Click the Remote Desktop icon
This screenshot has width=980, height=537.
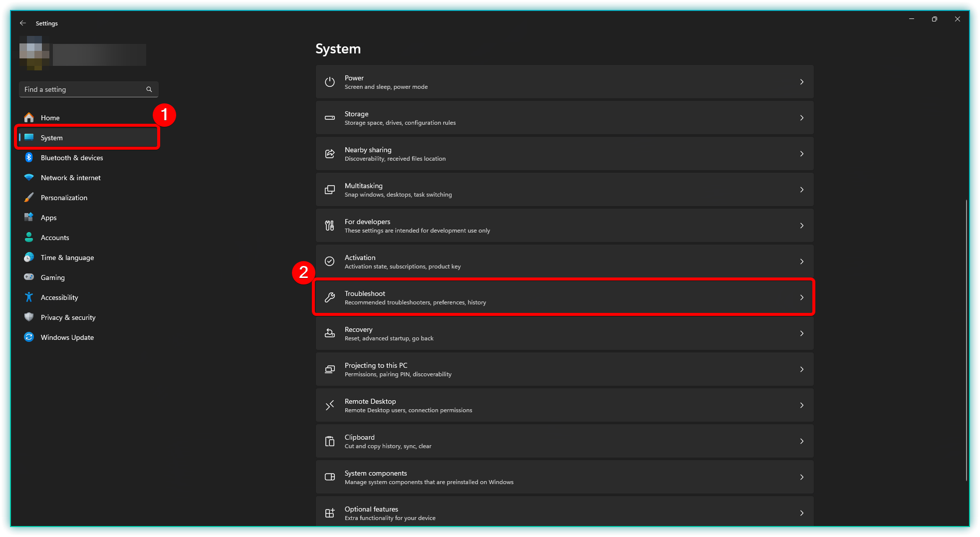[x=330, y=405]
